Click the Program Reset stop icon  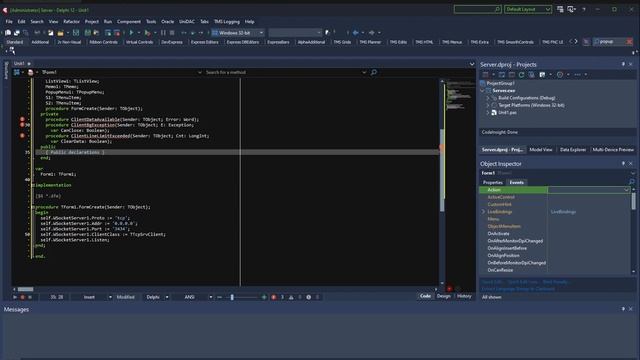pos(172,33)
